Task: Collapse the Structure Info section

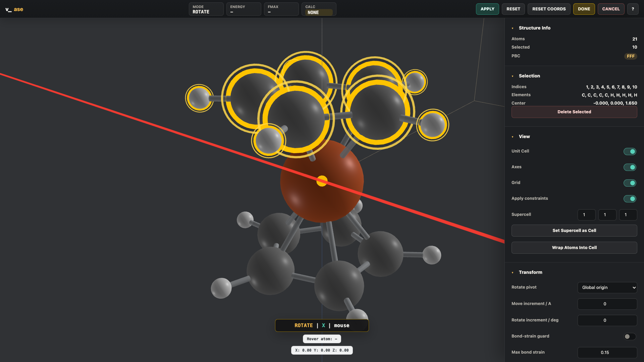Action: 513,28
